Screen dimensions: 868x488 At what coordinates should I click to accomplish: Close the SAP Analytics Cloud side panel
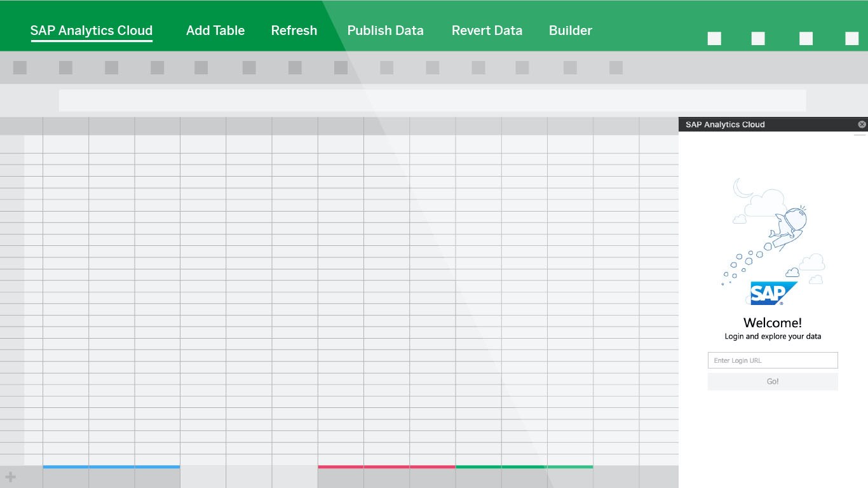click(x=862, y=125)
